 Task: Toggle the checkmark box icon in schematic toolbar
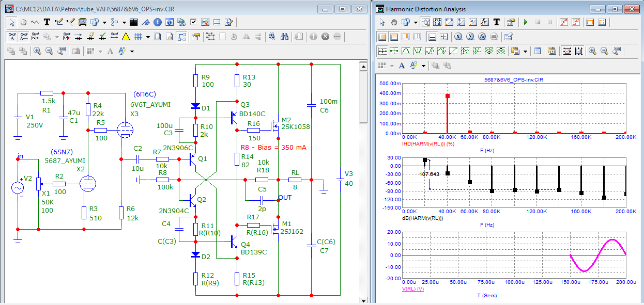(194, 22)
